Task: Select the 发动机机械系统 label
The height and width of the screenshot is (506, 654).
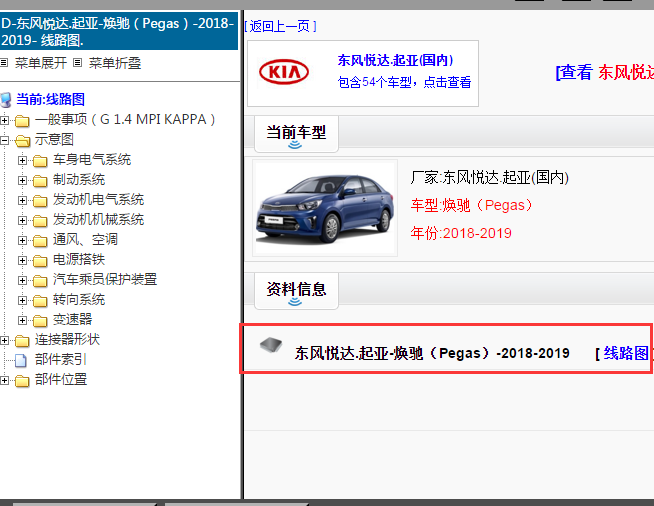Action: (98, 220)
